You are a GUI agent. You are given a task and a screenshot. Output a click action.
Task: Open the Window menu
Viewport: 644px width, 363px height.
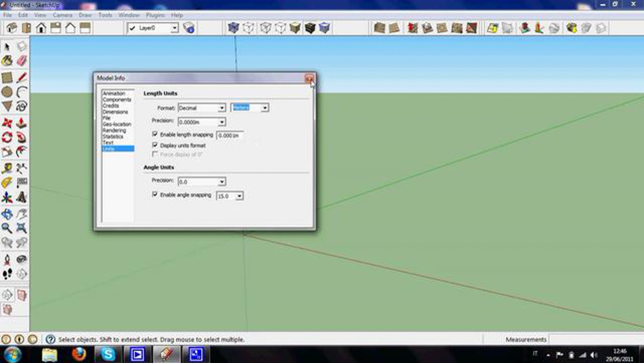click(x=129, y=15)
